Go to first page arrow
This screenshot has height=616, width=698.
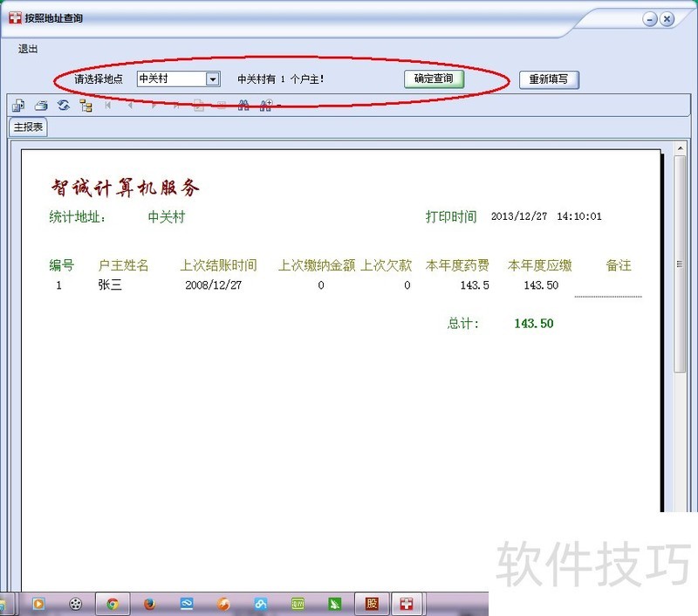tap(108, 106)
